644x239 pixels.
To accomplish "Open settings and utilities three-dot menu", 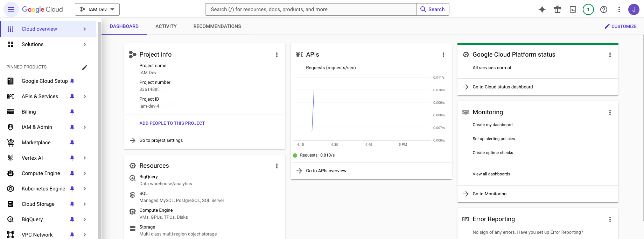I will [619, 9].
